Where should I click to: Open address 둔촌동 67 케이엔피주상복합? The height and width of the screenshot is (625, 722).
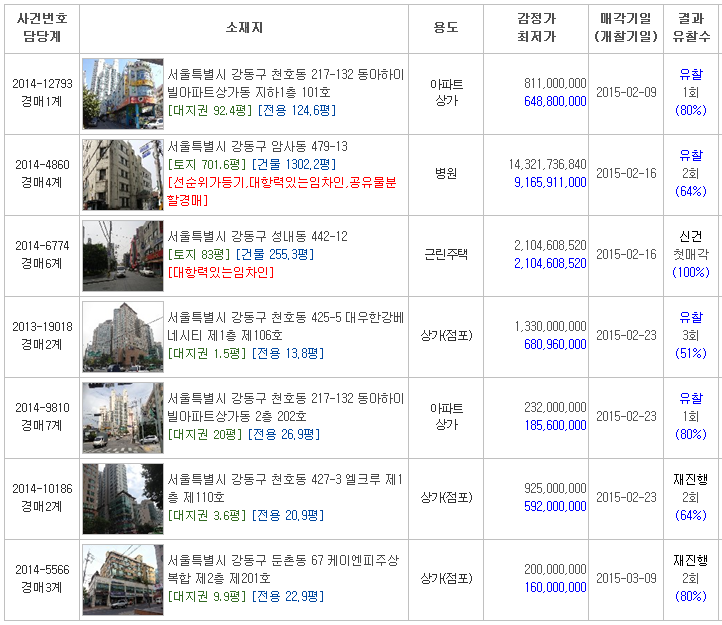[283, 570]
